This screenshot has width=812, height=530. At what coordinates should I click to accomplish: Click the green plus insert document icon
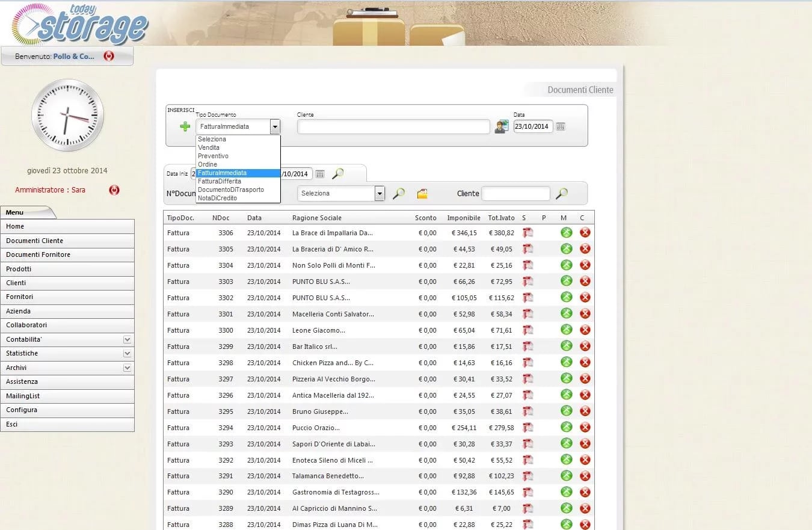185,126
